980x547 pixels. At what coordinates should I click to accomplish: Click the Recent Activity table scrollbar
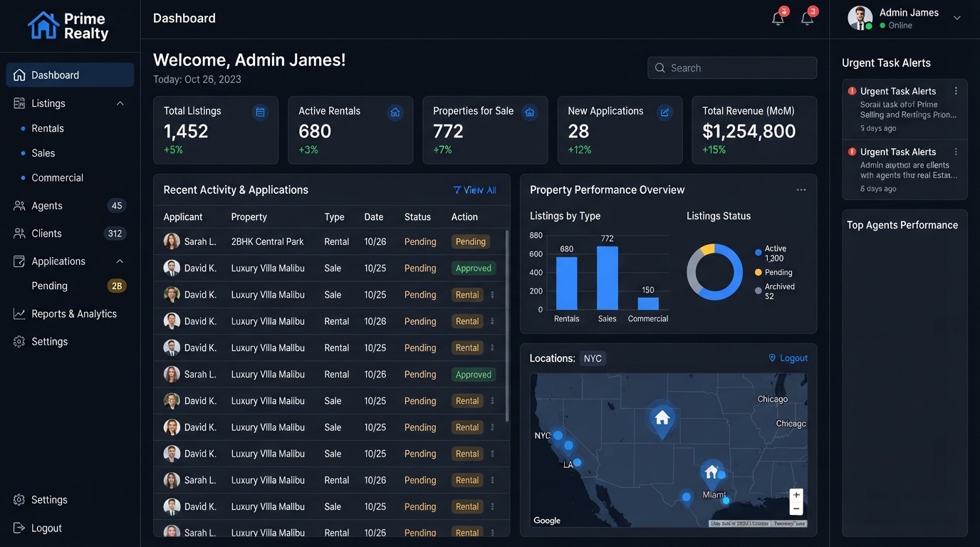[x=507, y=325]
